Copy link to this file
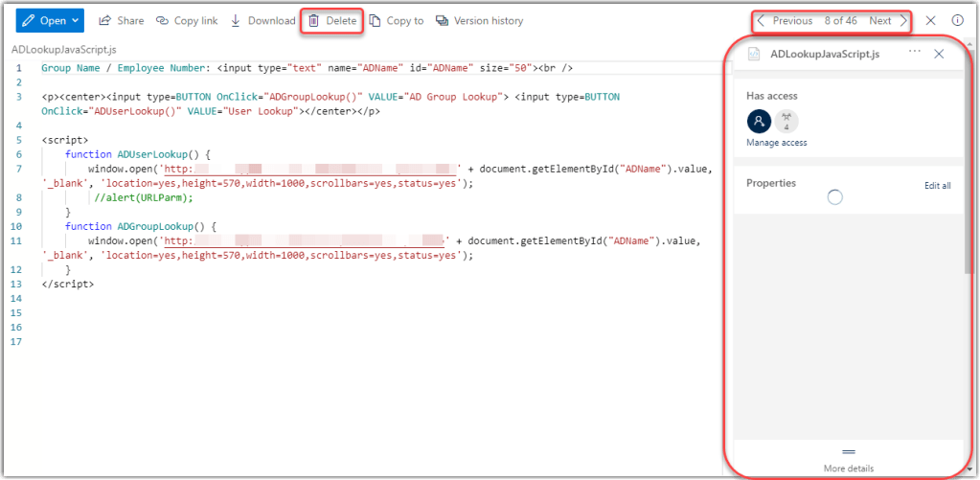This screenshot has width=980, height=480. pos(187,20)
